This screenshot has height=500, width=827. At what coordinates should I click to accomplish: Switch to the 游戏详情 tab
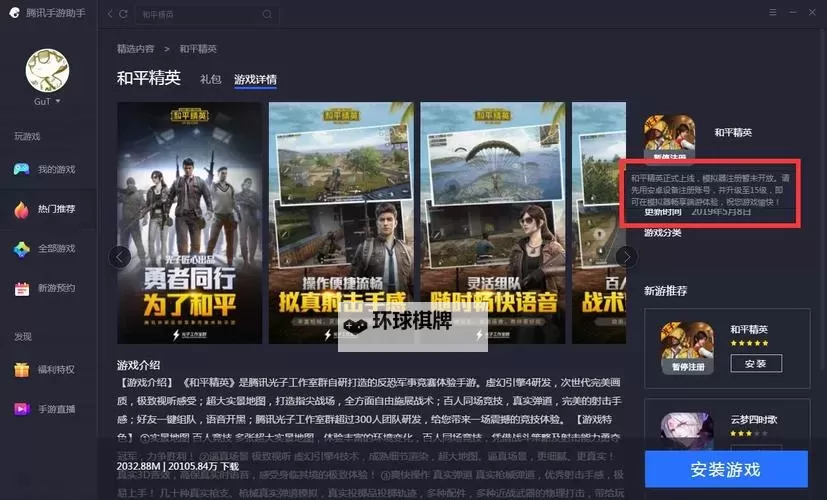255,79
